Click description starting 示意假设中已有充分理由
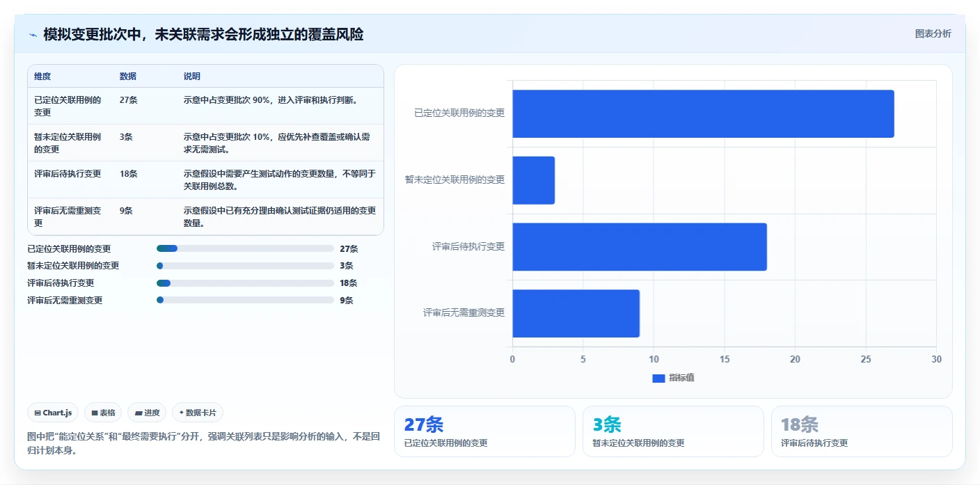980x485 pixels. (x=280, y=216)
